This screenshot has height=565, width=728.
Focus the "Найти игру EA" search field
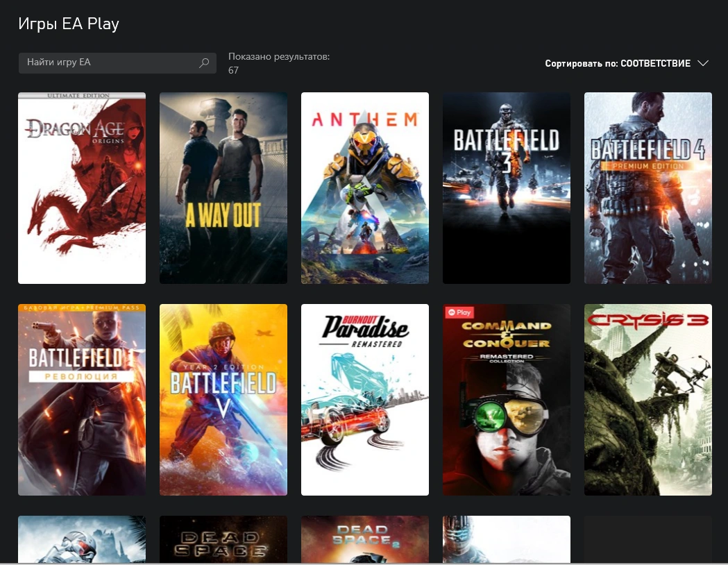click(108, 63)
